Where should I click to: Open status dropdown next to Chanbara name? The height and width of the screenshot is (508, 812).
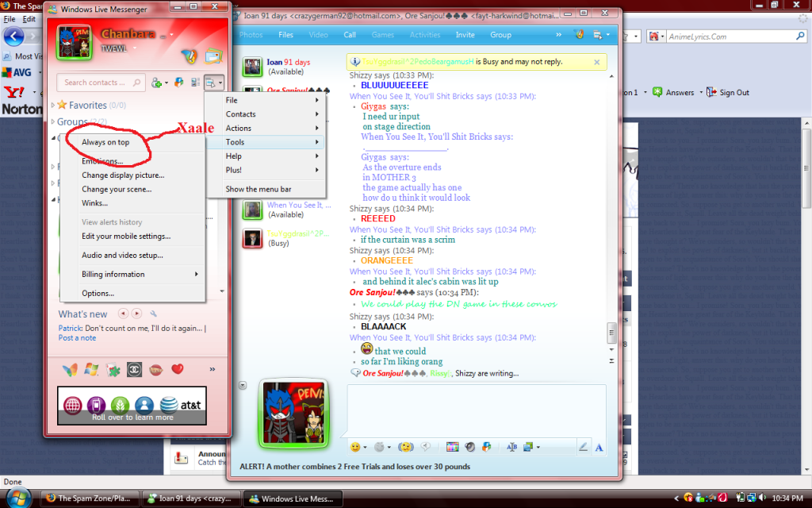tap(171, 35)
